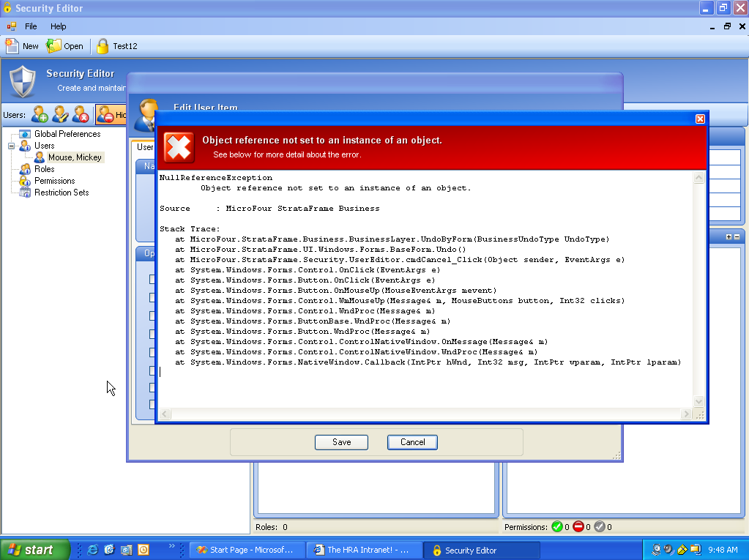Click the Edit User pencil icon
Image resolution: width=749 pixels, height=560 pixels.
click(x=60, y=114)
